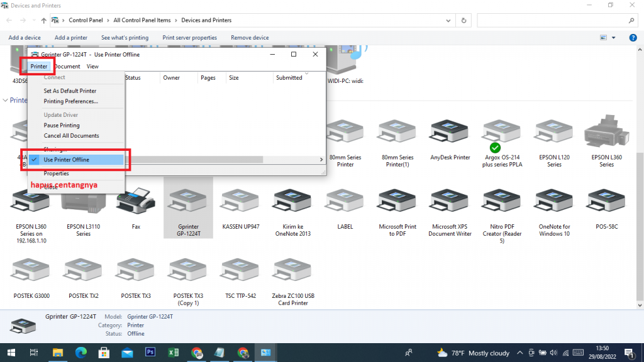644x362 pixels.
Task: Select OneNote for Windows 10 printer
Action: [x=553, y=212]
